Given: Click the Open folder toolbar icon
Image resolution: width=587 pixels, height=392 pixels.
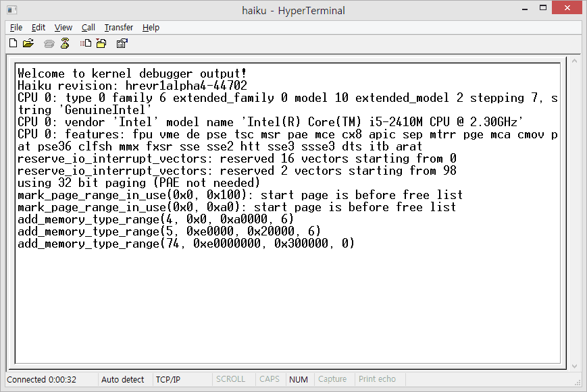Looking at the screenshot, I should pos(28,44).
